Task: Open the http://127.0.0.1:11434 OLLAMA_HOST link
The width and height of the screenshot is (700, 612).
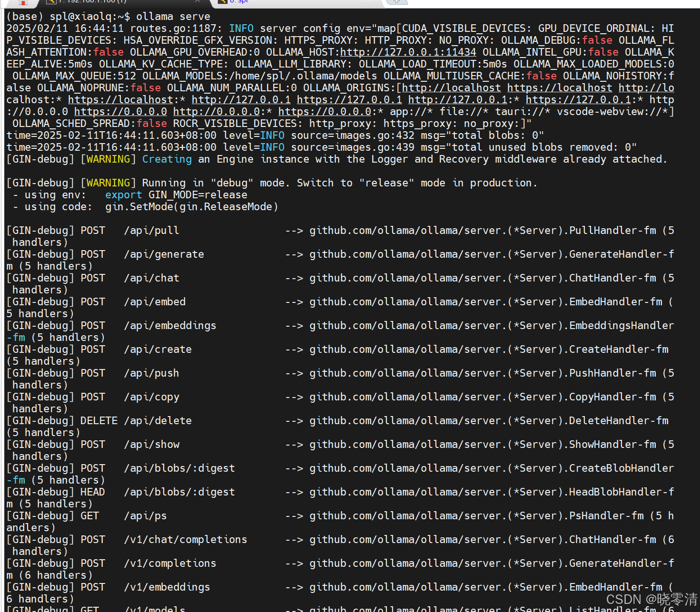Action: coord(408,52)
